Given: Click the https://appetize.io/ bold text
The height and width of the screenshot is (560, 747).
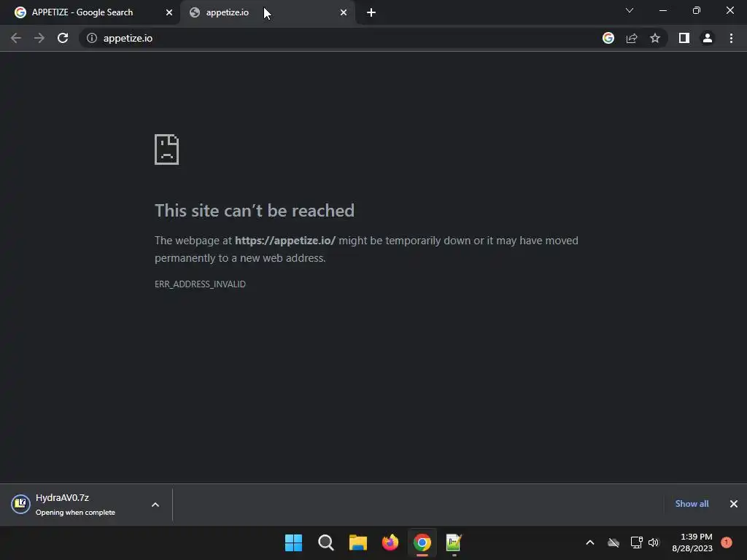Looking at the screenshot, I should tap(285, 241).
